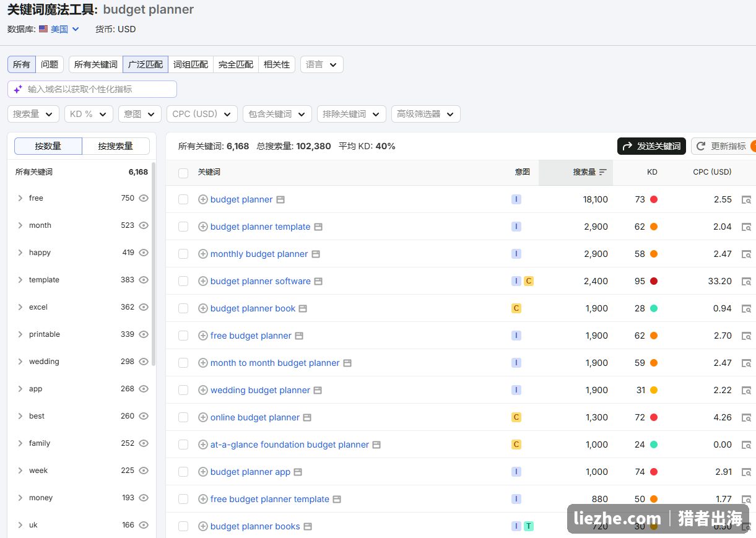
Task: Open the 排除关键词 dropdown
Action: tap(352, 114)
